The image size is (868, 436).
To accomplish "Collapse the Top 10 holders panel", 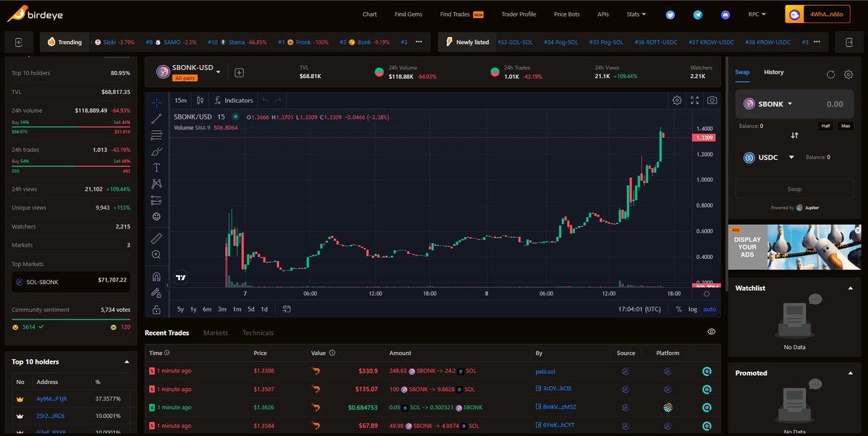I will pos(127,362).
